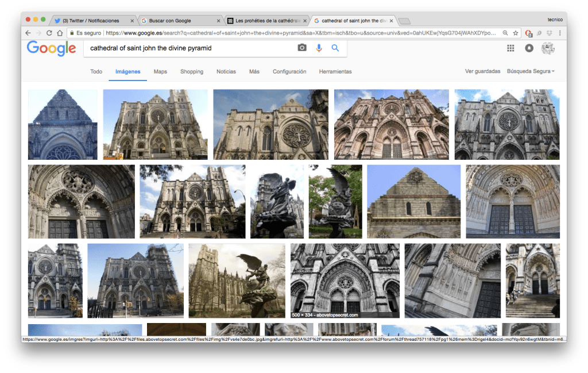Open the Google apps grid menu
This screenshot has height=373, width=588.
pyautogui.click(x=510, y=48)
